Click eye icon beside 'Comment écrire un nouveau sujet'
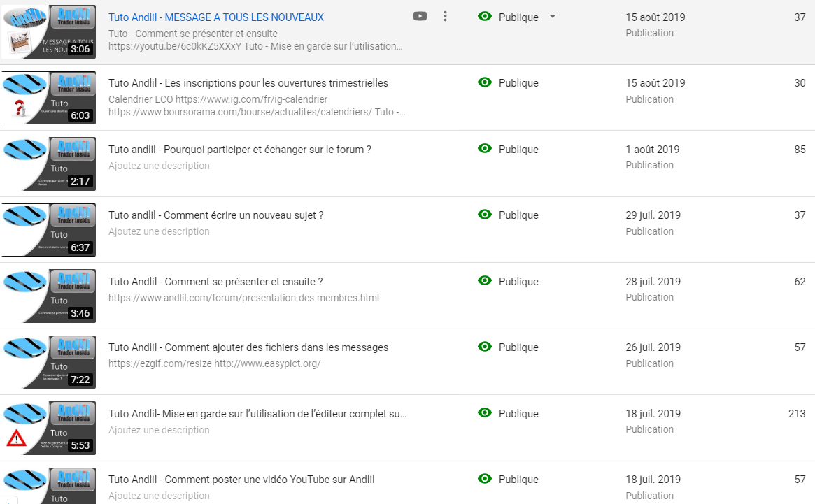Viewport: 815px width, 504px height. tap(485, 215)
